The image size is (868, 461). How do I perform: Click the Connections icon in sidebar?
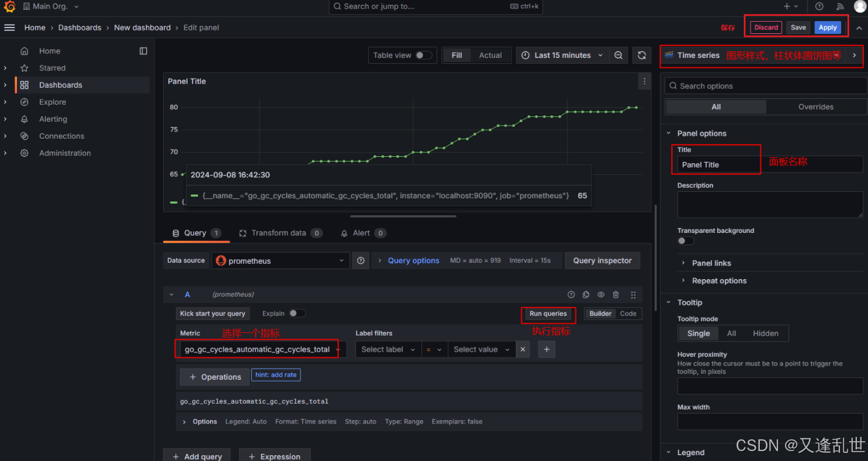[24, 136]
